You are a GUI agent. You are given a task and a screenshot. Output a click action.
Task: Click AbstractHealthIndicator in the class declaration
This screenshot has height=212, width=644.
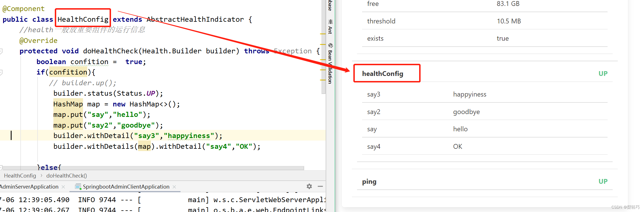coord(195,19)
